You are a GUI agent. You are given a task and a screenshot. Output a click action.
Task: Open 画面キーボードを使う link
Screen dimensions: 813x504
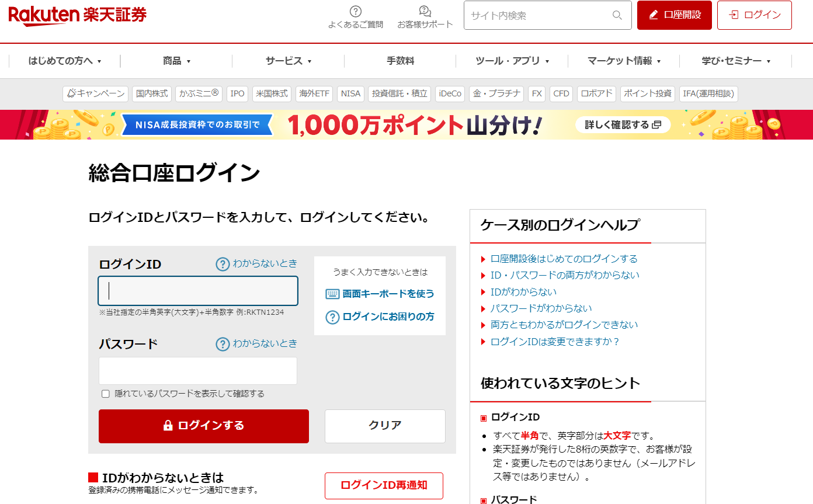click(x=380, y=294)
